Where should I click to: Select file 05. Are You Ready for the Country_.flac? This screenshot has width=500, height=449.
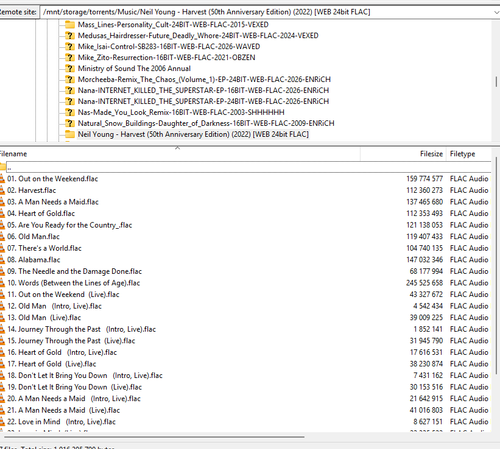pos(70,225)
